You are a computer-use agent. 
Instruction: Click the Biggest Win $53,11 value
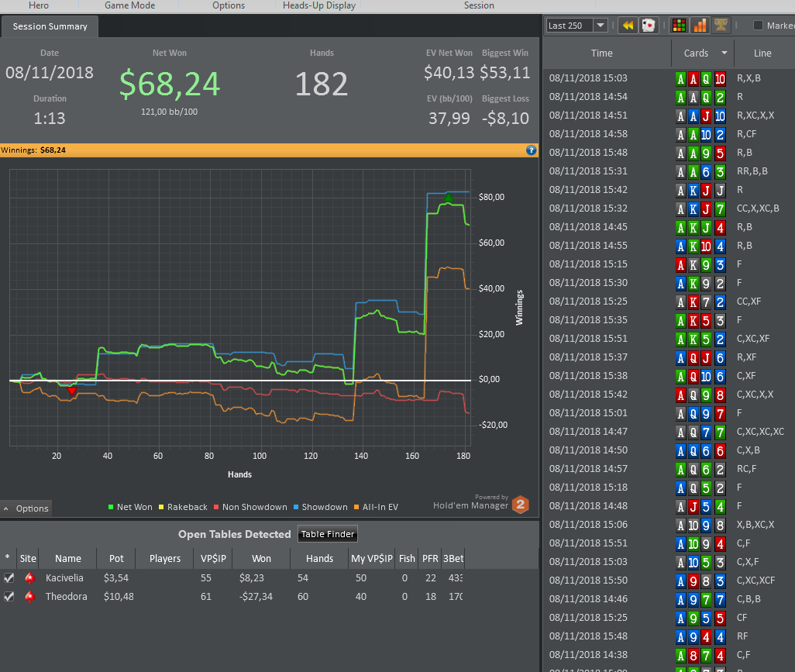505,73
